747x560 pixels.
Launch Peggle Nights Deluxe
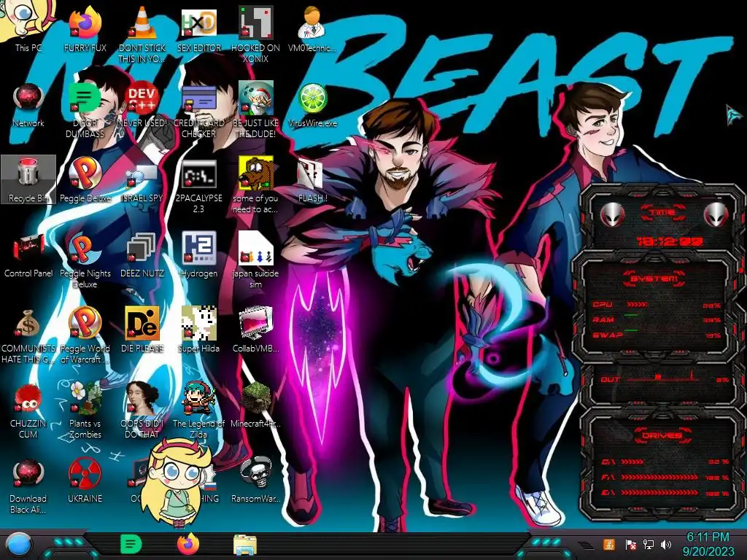point(85,260)
